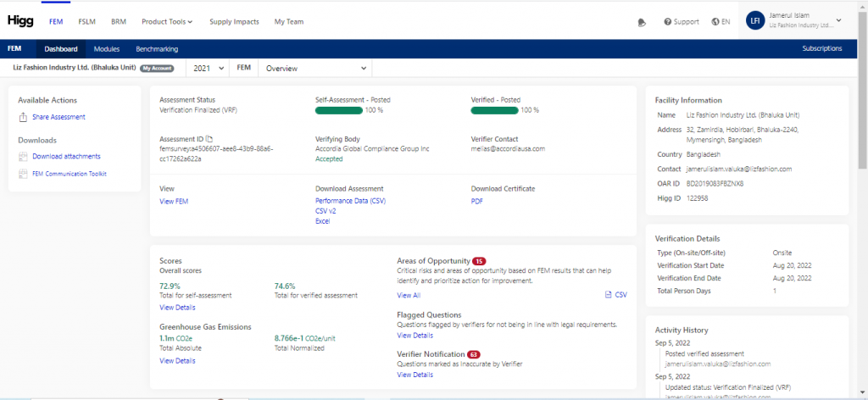Download the Excel assessment
Viewport: 868px width, 400px height.
click(x=322, y=221)
